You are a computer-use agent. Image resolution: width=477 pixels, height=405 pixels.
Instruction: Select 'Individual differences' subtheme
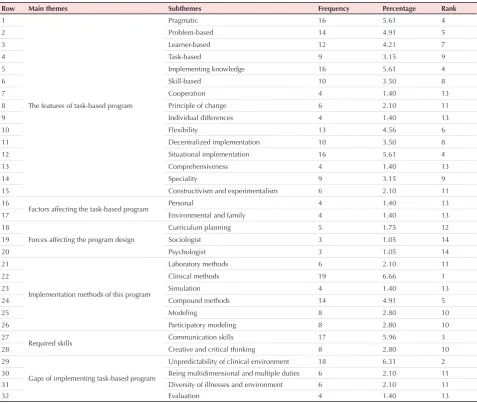200,118
